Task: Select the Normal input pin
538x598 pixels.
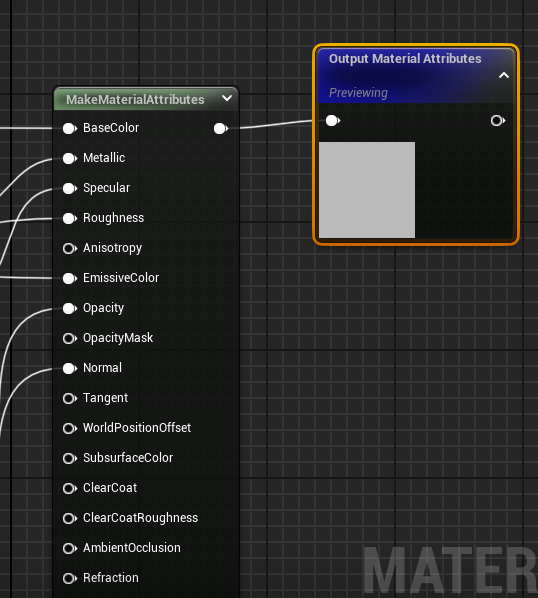Action: 70,368
